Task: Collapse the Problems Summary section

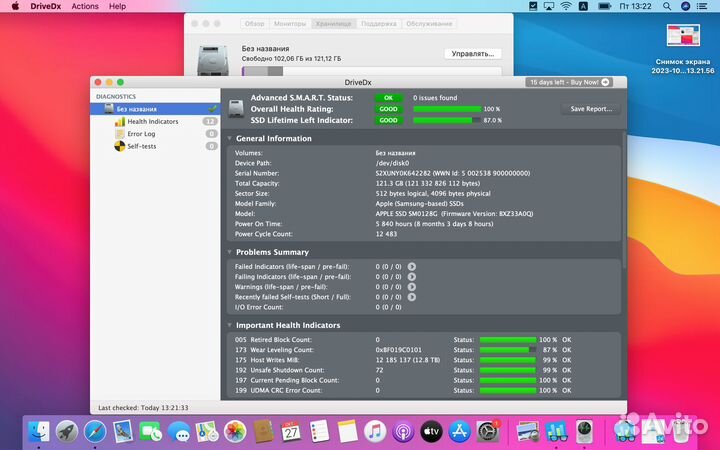Action: click(x=230, y=252)
